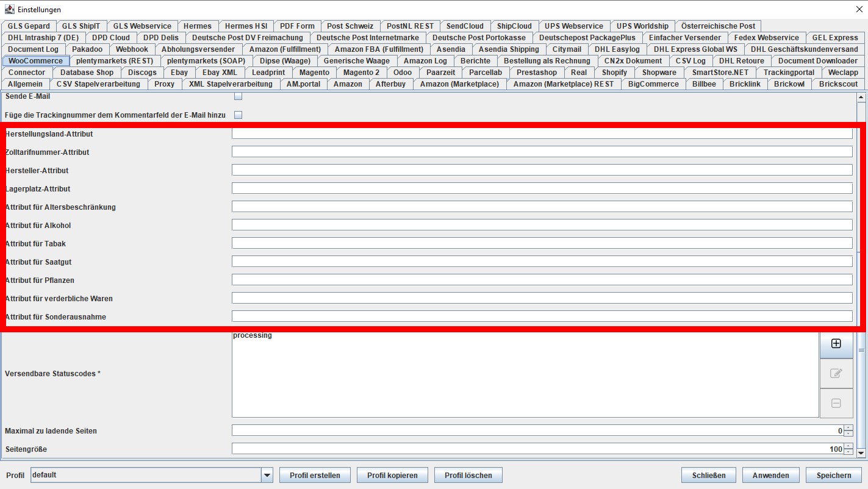Click the Einstellungen window app icon
Image resolution: width=868 pixels, height=489 pixels.
9,10
